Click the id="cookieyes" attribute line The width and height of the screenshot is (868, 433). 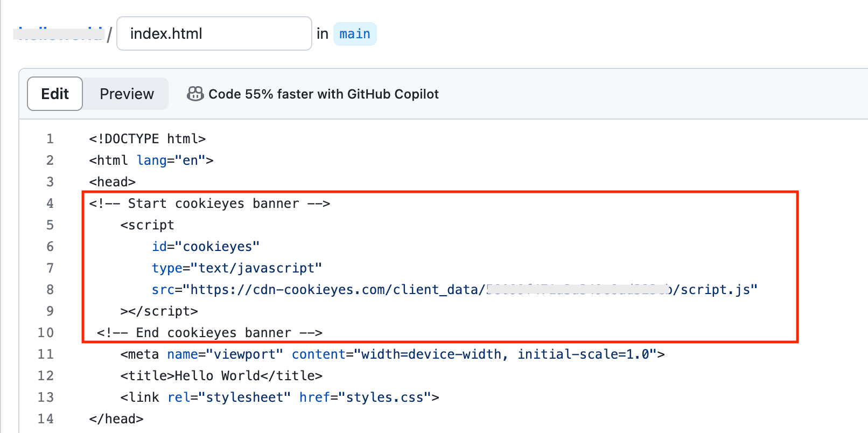tap(206, 247)
